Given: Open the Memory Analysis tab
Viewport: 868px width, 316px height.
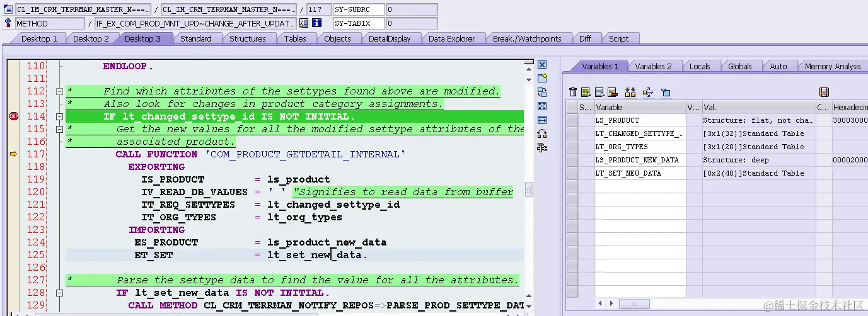Looking at the screenshot, I should 833,66.
